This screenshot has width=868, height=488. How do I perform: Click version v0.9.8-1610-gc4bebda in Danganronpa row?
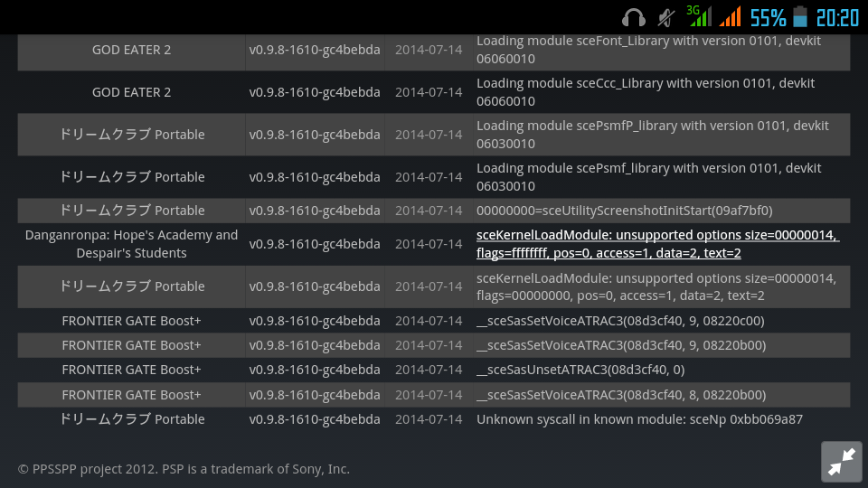point(315,244)
